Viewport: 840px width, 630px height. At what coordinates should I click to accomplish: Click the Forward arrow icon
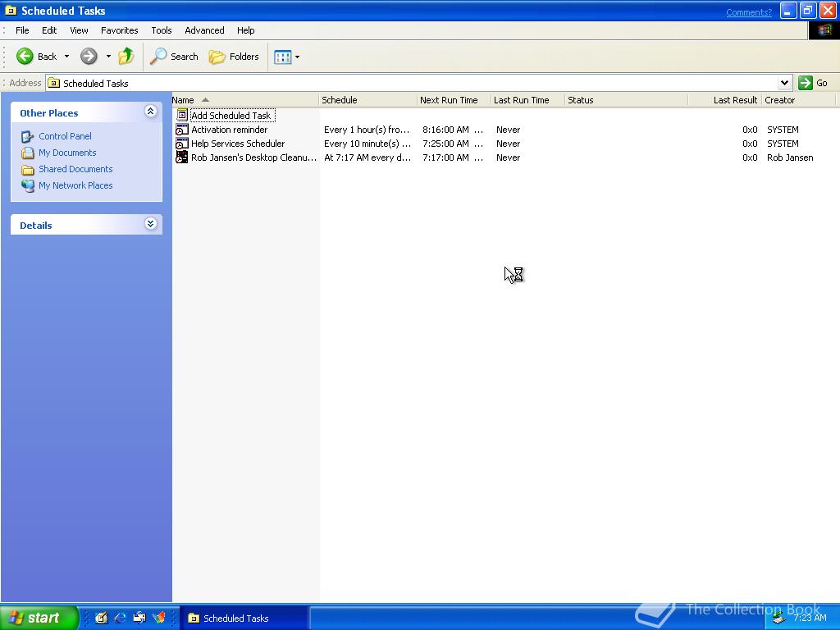(89, 57)
